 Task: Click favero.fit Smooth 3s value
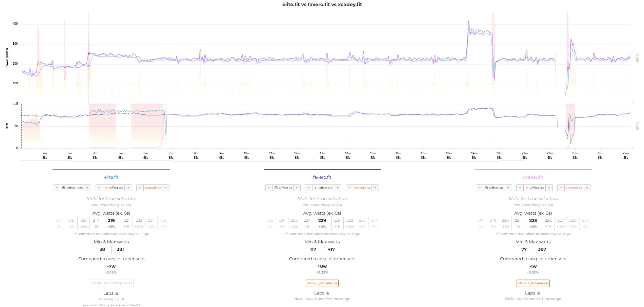coord(362,188)
